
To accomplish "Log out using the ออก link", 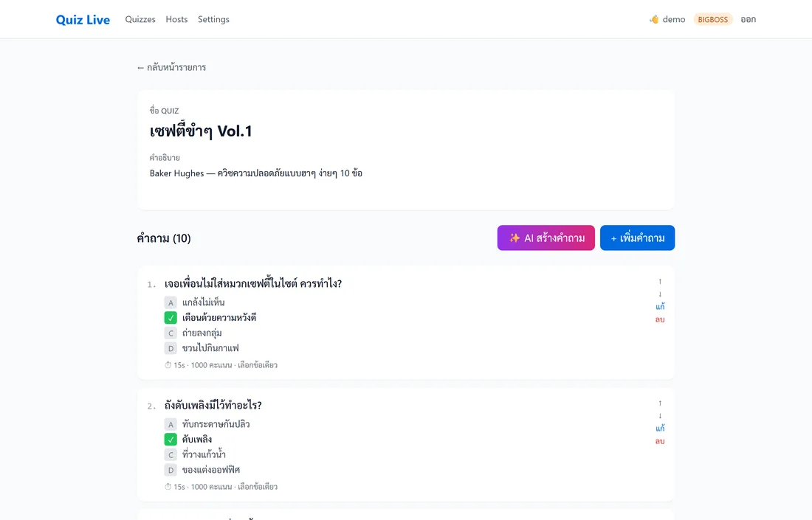I will coord(749,19).
